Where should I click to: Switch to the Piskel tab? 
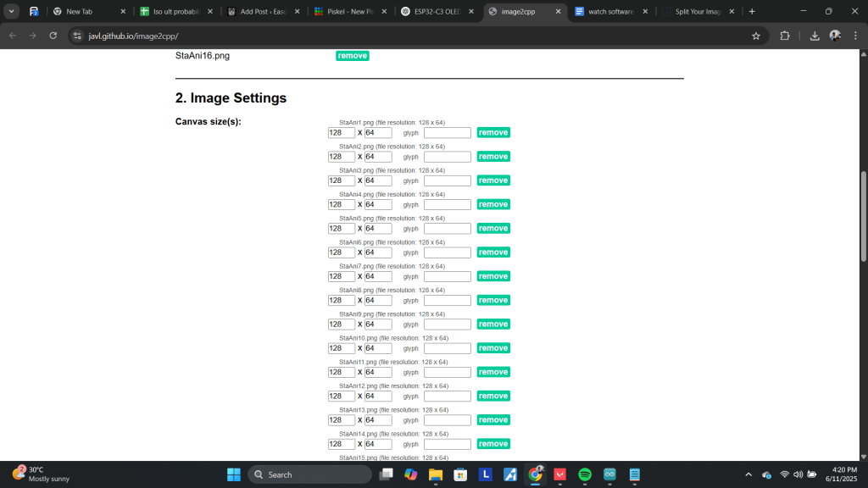348,12
